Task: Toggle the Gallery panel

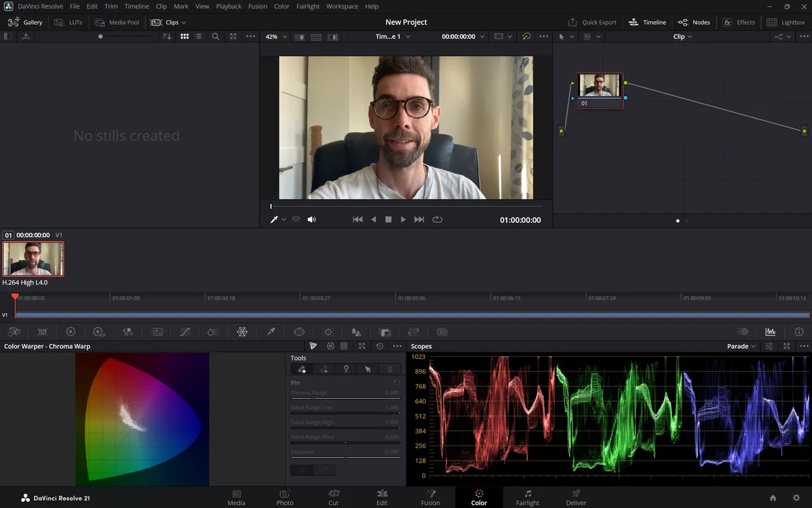Action: [25, 22]
